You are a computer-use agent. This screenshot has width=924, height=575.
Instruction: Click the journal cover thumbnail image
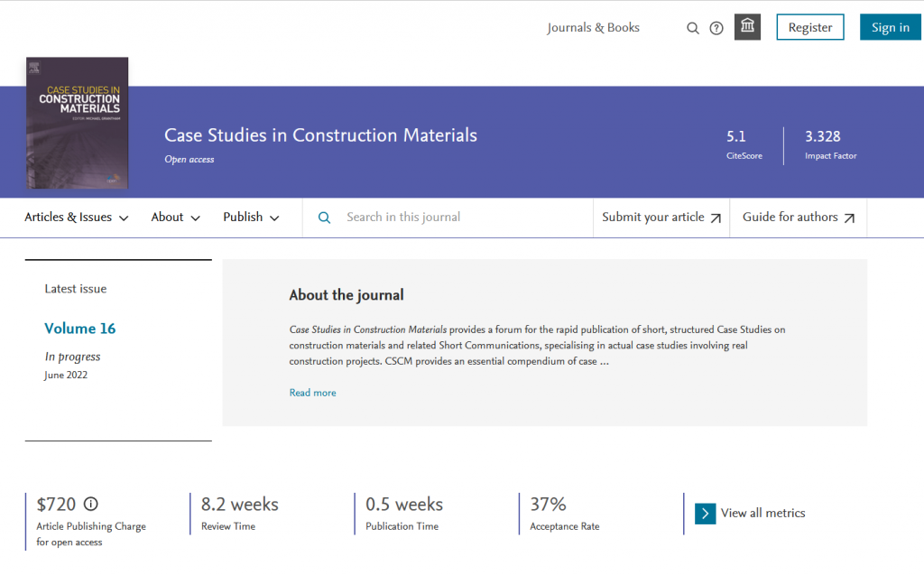[78, 123]
